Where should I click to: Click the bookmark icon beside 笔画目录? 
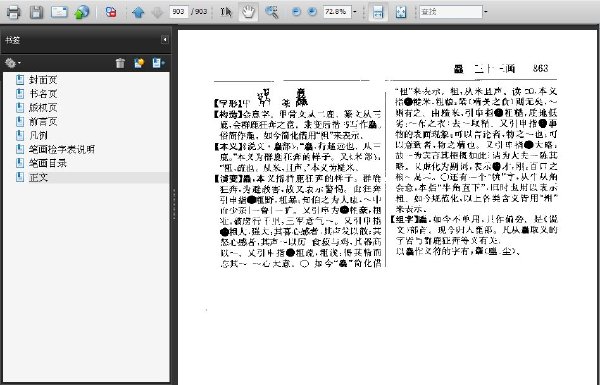(x=20, y=163)
